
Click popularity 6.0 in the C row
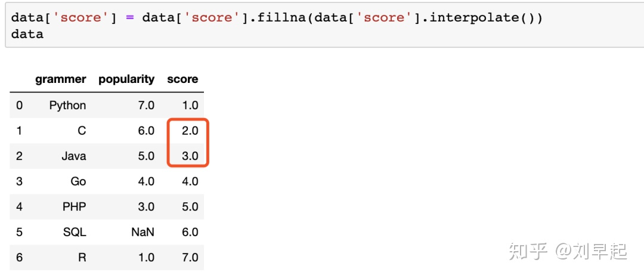[x=146, y=131]
